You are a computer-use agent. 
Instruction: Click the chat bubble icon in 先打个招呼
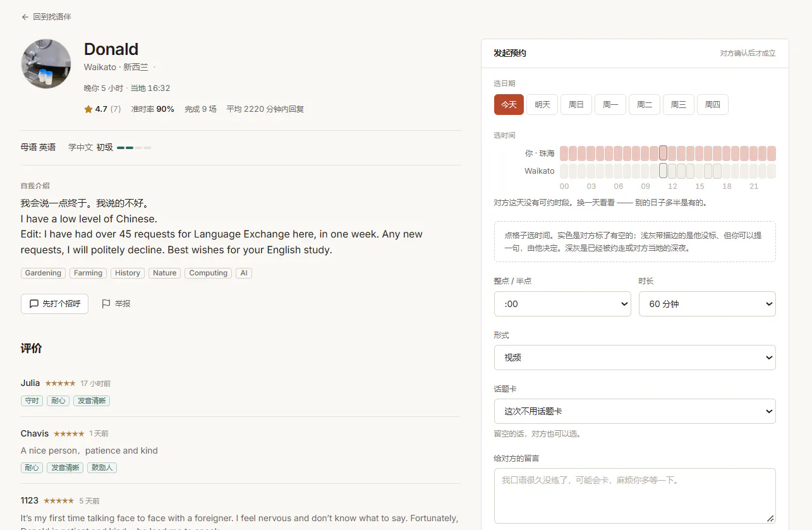point(34,304)
